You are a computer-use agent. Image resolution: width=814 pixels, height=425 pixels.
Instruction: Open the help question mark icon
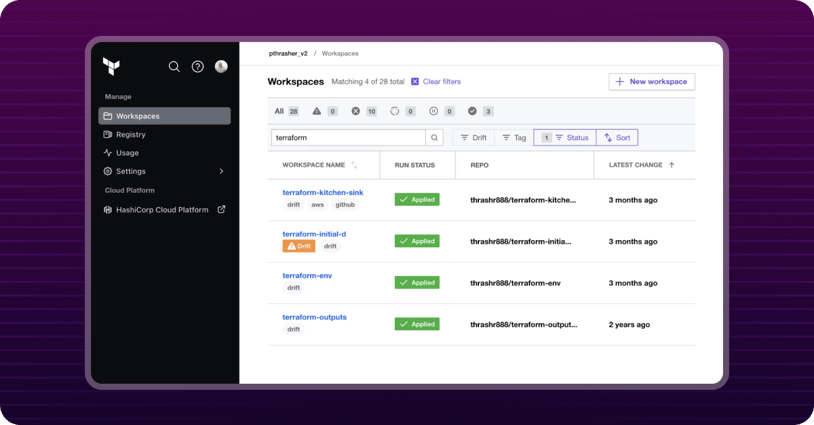[x=198, y=66]
